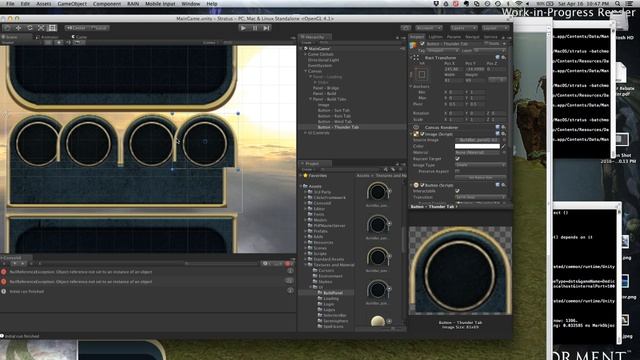This screenshot has height=360, width=640.
Task: Select the Move tool in Unity toolbar
Action: coord(18,28)
